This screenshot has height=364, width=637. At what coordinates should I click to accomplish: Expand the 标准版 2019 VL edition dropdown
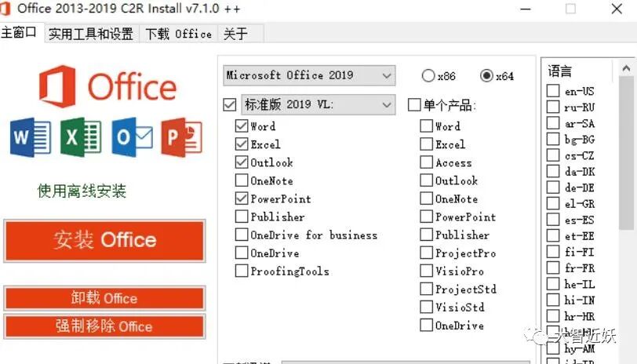318,104
